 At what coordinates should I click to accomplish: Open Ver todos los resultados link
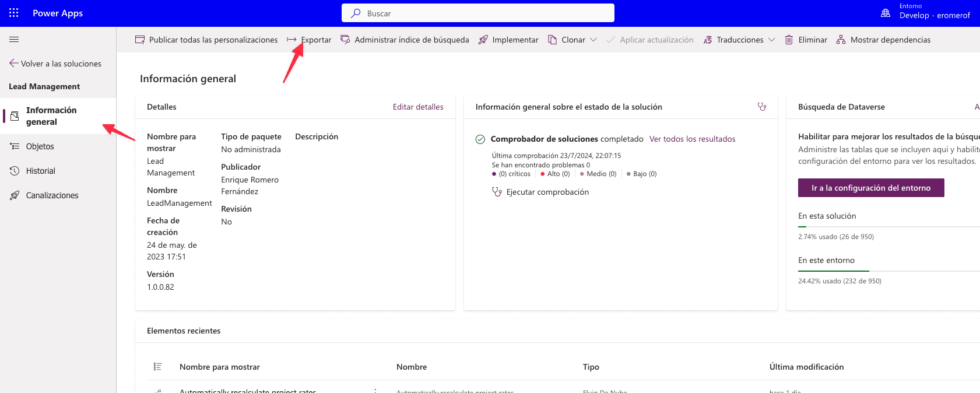(x=692, y=139)
